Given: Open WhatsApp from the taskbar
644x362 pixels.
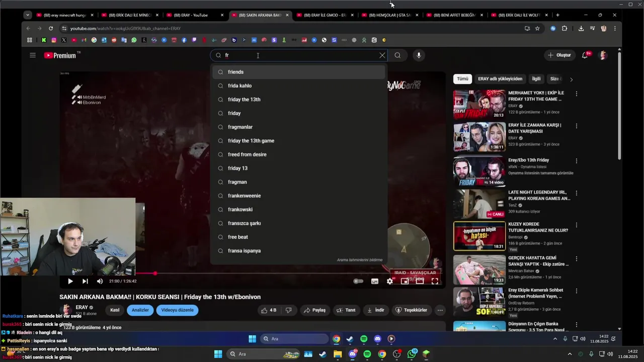Looking at the screenshot, I should click(412, 354).
